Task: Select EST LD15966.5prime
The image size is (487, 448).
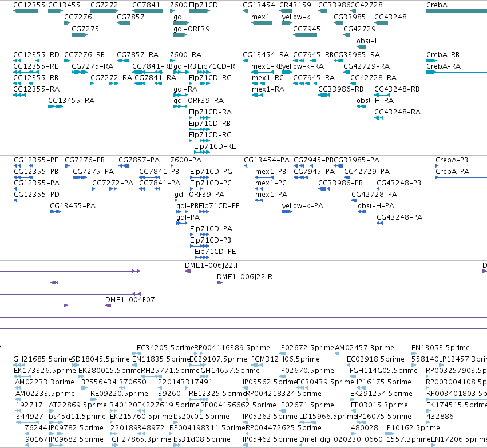Action: click(x=327, y=417)
